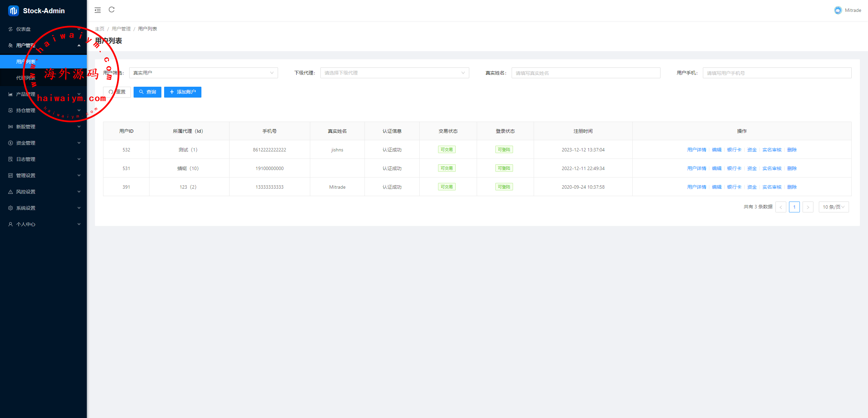The image size is (868, 418).
Task: Click the 系统设置 gear icon
Action: [x=11, y=208]
